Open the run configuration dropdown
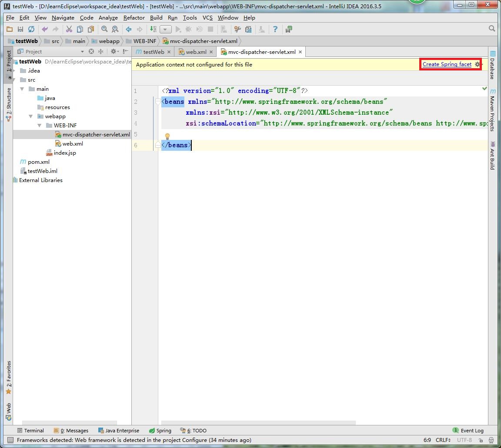The width and height of the screenshot is (501, 448). pyautogui.click(x=165, y=30)
